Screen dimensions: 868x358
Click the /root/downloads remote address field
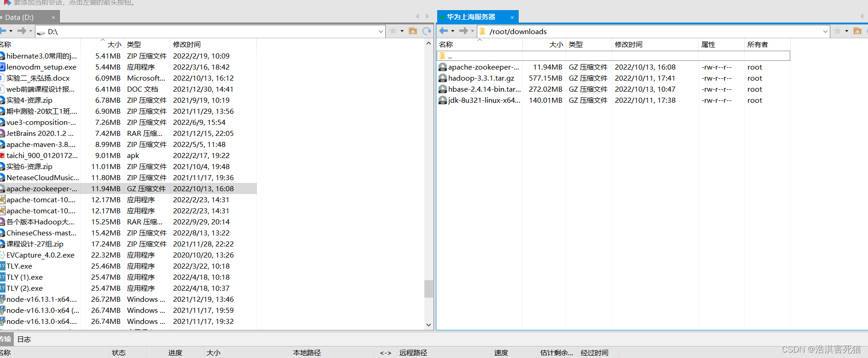654,31
